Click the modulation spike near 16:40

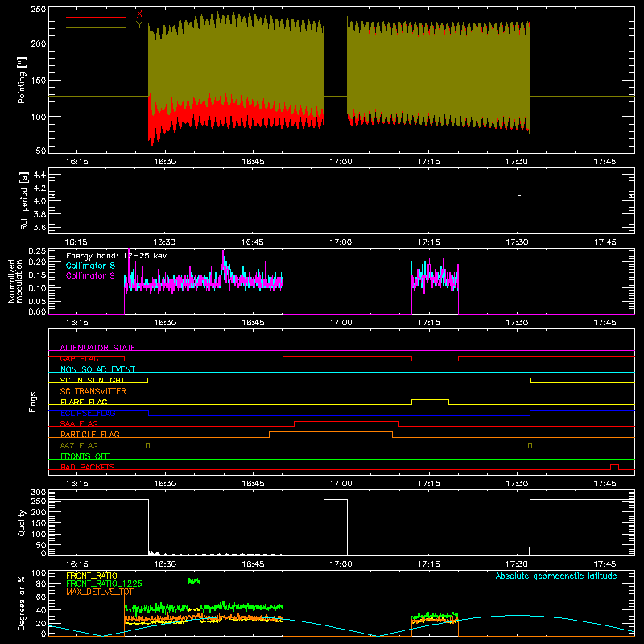[x=224, y=263]
